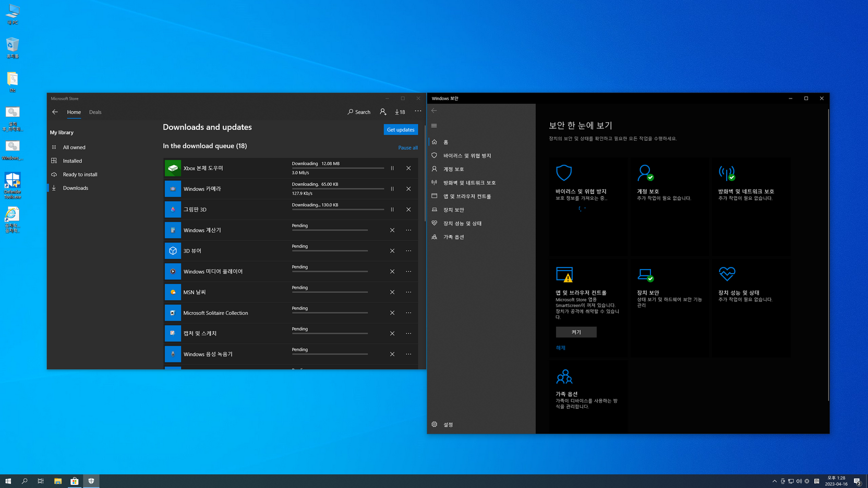Click 켜기 button under 앱 및 브라우저 컨트롤
Screen dimensions: 868x488
pos(576,332)
